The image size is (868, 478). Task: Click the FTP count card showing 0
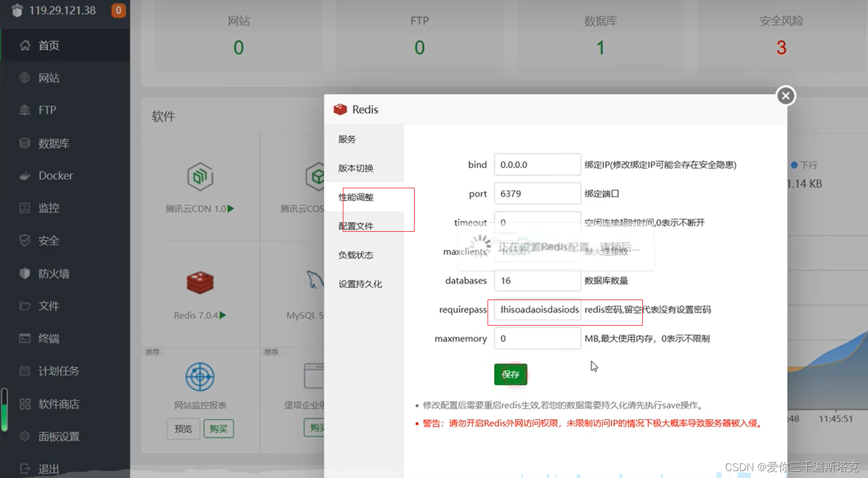(420, 36)
